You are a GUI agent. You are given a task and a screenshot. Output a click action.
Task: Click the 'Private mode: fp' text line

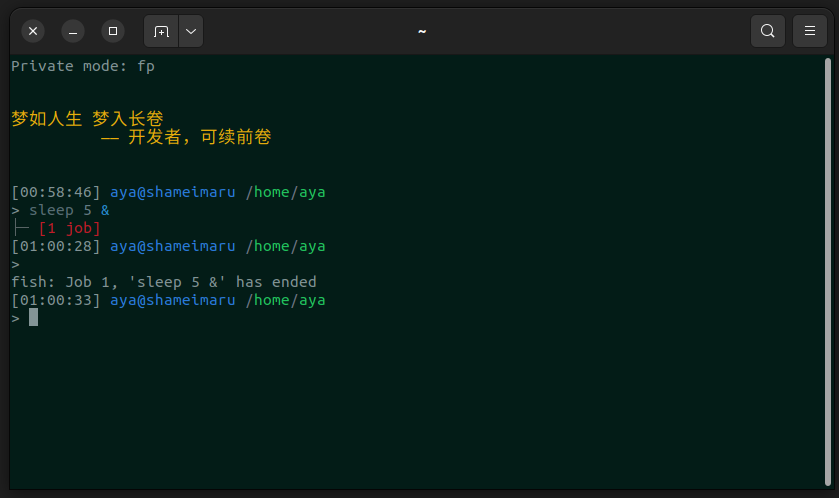[x=83, y=66]
